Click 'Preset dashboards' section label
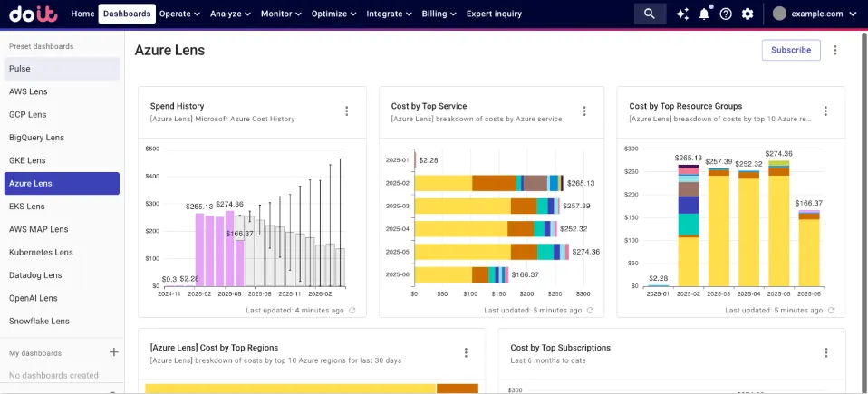 click(41, 46)
